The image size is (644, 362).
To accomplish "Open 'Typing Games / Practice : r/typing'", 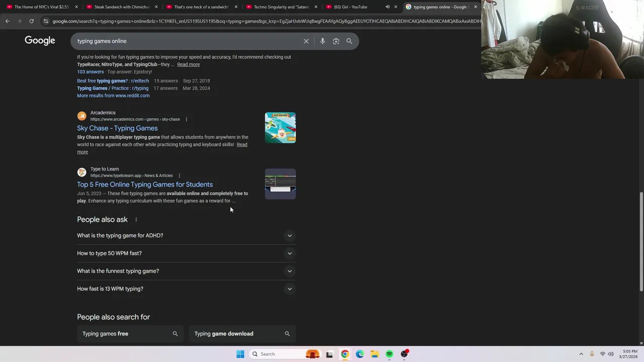I will [x=113, y=88].
